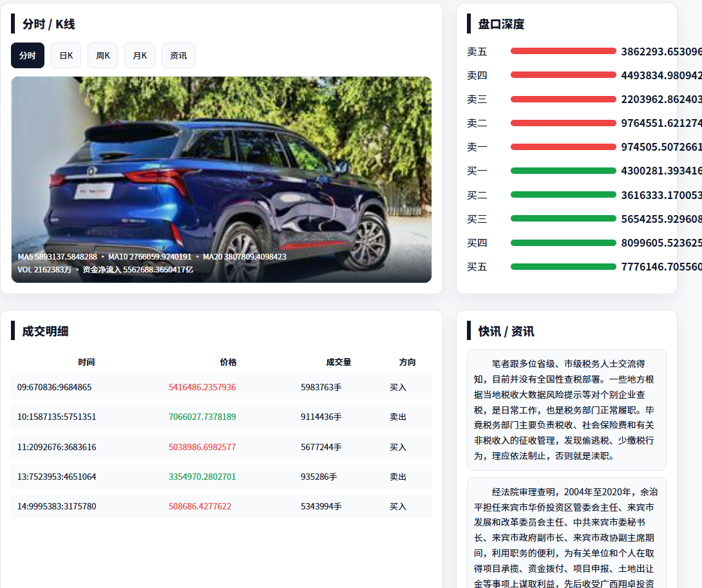Click the 时间 column header

[86, 363]
